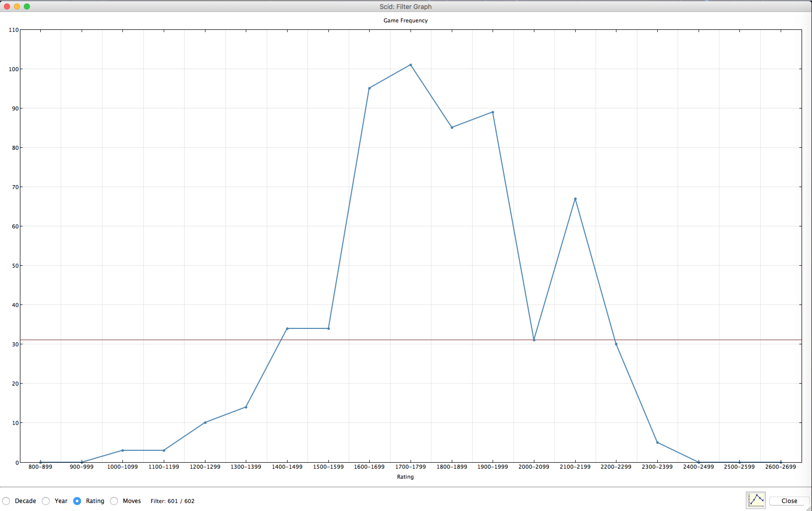Select the Rating radio button
Image resolution: width=812 pixels, height=511 pixels.
click(x=77, y=501)
